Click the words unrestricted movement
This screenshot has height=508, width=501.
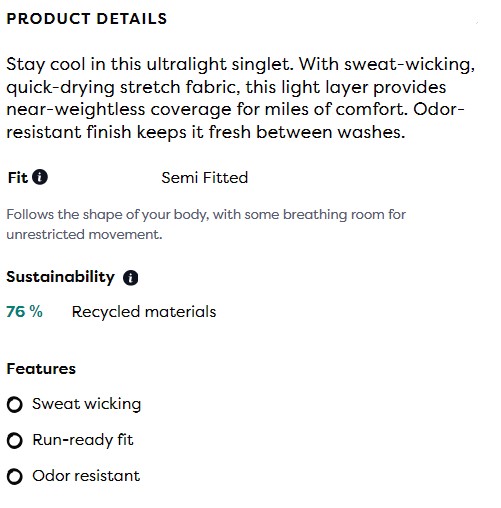[84, 234]
